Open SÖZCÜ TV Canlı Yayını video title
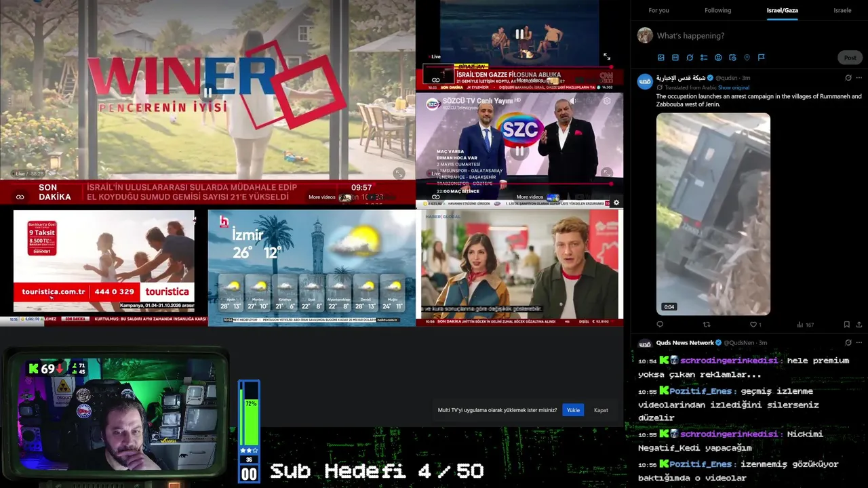The width and height of the screenshot is (868, 488). tap(478, 100)
